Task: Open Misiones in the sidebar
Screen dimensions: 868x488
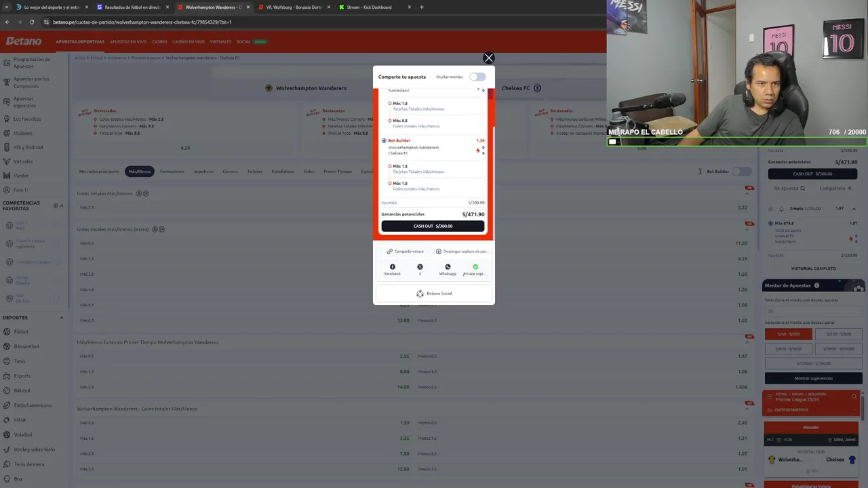Action: click(22, 134)
